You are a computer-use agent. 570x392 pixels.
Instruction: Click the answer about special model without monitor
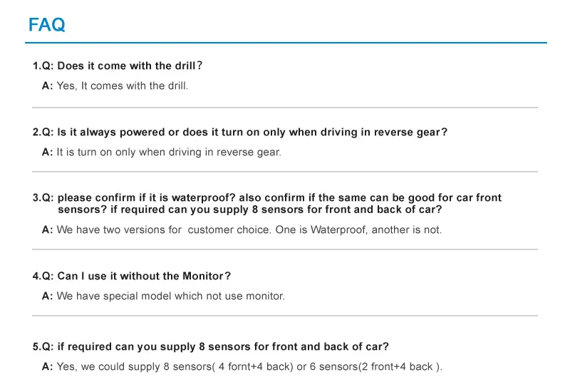click(170, 296)
